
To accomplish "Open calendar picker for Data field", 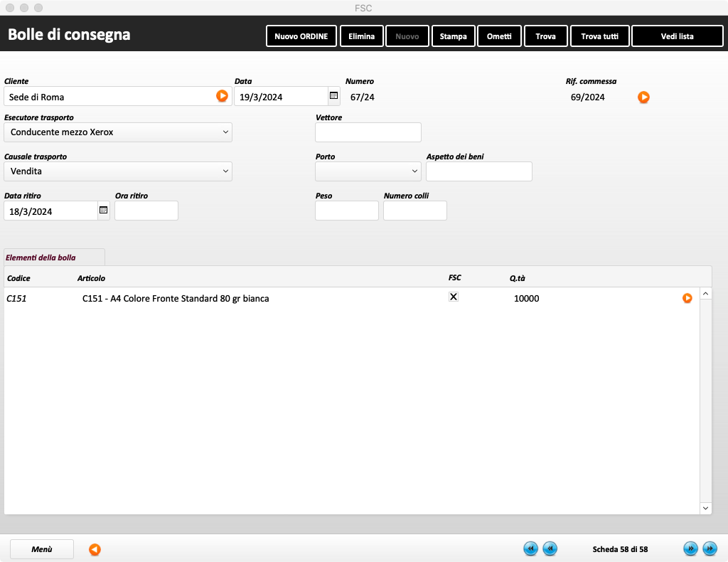I will coord(333,96).
